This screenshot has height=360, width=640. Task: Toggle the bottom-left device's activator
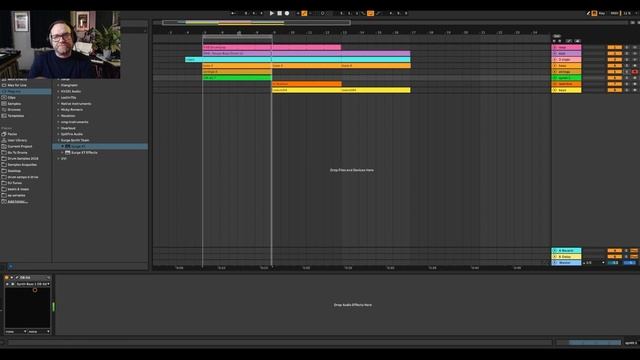pyautogui.click(x=7, y=278)
